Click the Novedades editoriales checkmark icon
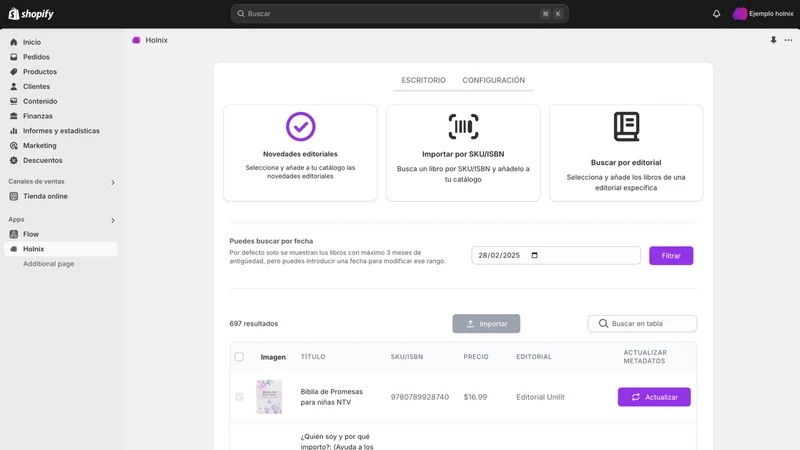The height and width of the screenshot is (450, 800). (301, 127)
